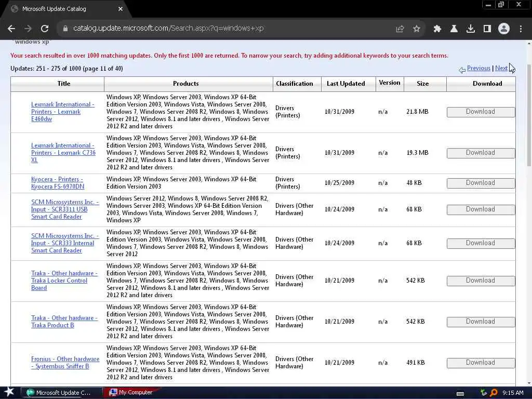Go back with browser back arrow
Viewport: 532px width, 399px height.
(11, 29)
